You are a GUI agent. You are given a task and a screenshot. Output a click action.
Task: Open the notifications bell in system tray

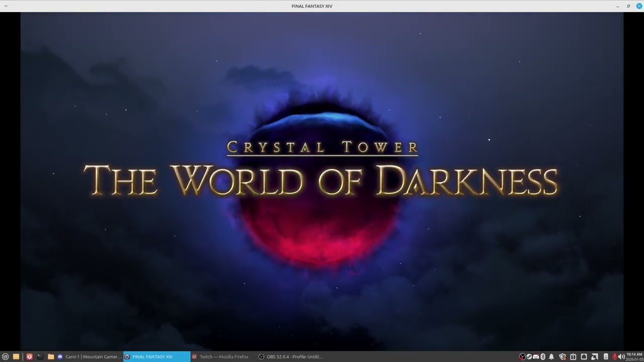(551, 356)
